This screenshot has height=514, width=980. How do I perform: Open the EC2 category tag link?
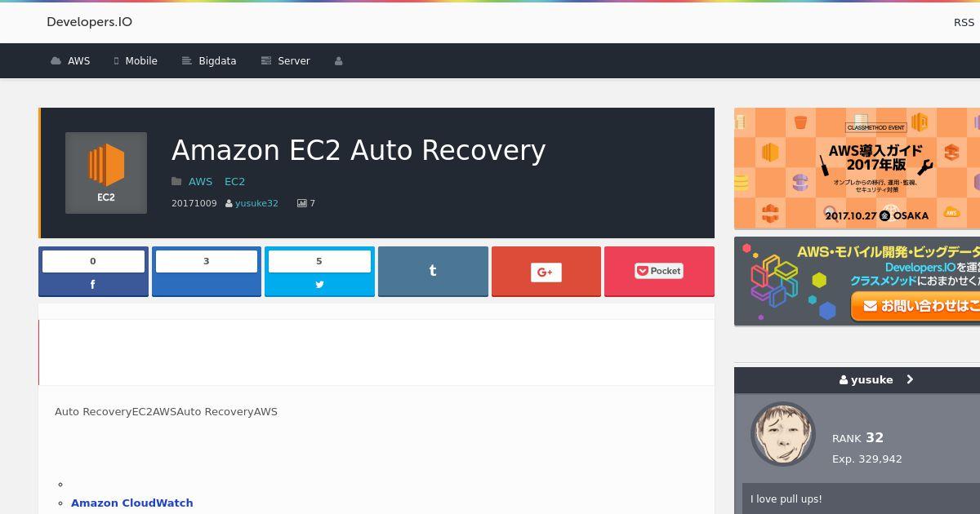(234, 182)
